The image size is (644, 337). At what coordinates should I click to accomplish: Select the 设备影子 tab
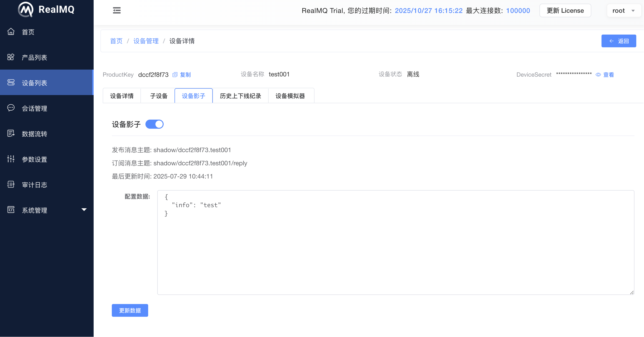tap(194, 96)
